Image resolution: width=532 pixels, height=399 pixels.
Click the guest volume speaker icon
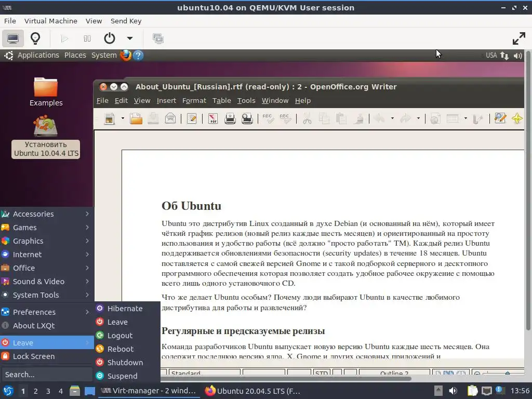click(x=517, y=56)
